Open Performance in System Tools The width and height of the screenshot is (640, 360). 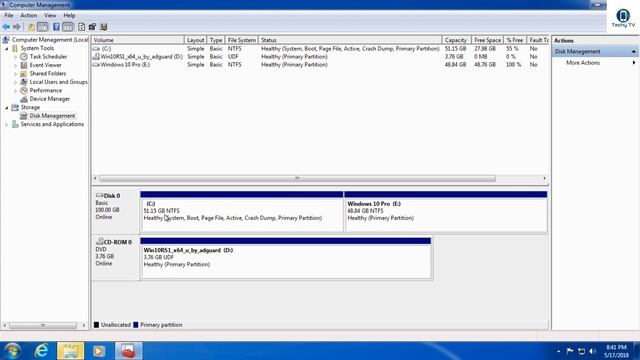point(46,91)
